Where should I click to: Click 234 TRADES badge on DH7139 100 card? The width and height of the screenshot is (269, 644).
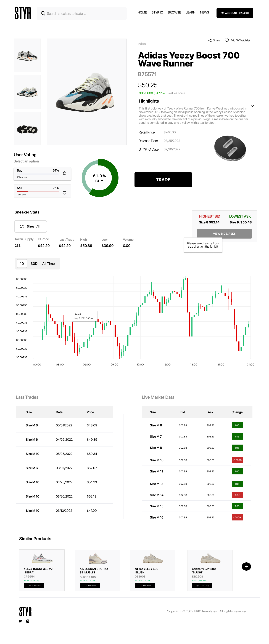click(90, 586)
